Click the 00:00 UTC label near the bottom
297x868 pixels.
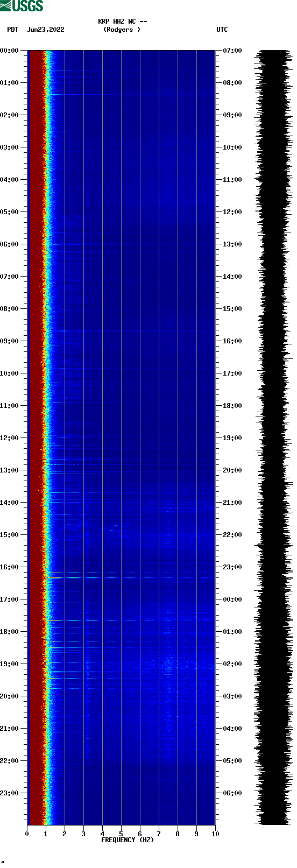click(x=232, y=599)
